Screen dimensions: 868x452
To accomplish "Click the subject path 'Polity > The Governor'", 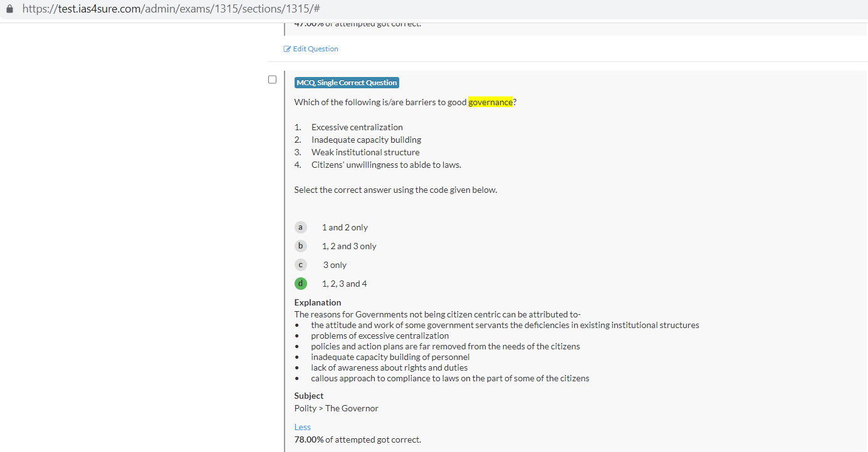I will pos(336,408).
